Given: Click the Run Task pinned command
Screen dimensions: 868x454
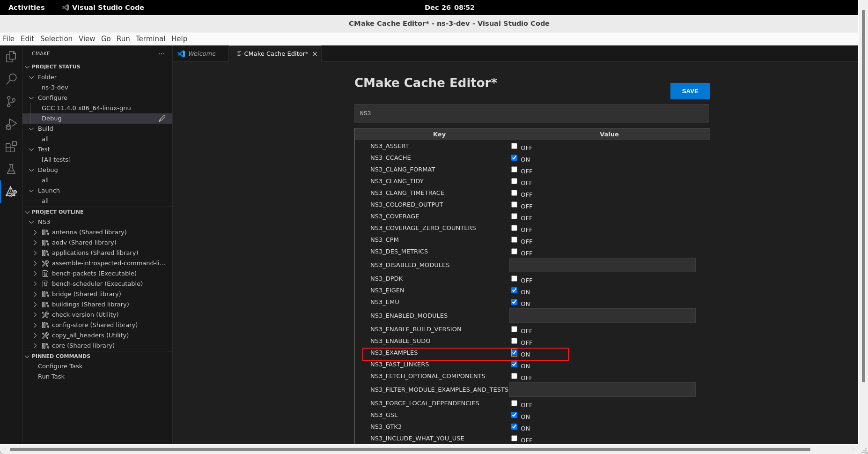Looking at the screenshot, I should 51,377.
